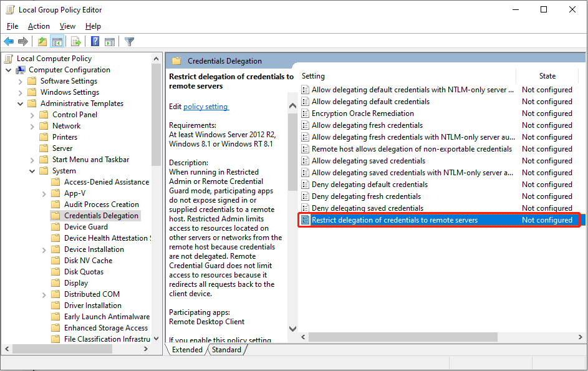
Task: Toggle the Show/Hide Console Tree icon
Action: pos(57,41)
